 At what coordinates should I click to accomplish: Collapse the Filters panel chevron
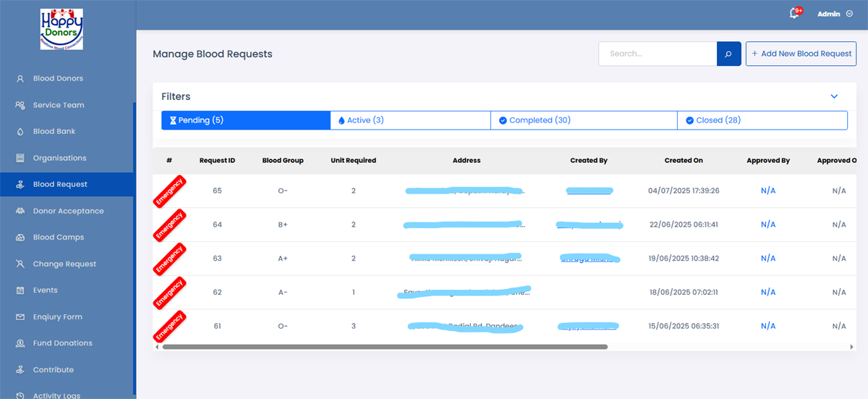834,96
